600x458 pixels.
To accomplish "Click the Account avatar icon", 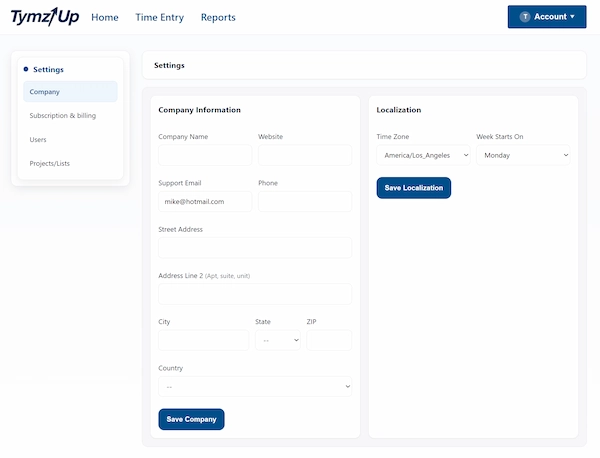I will [525, 17].
